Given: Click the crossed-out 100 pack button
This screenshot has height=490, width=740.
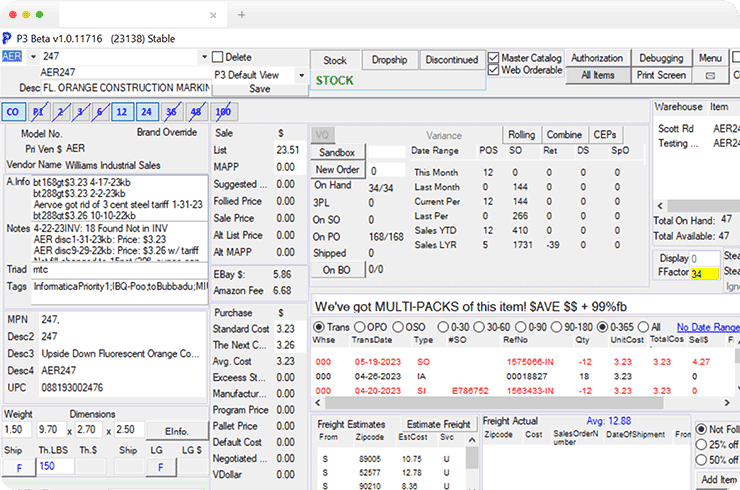Looking at the screenshot, I should pos(223,112).
